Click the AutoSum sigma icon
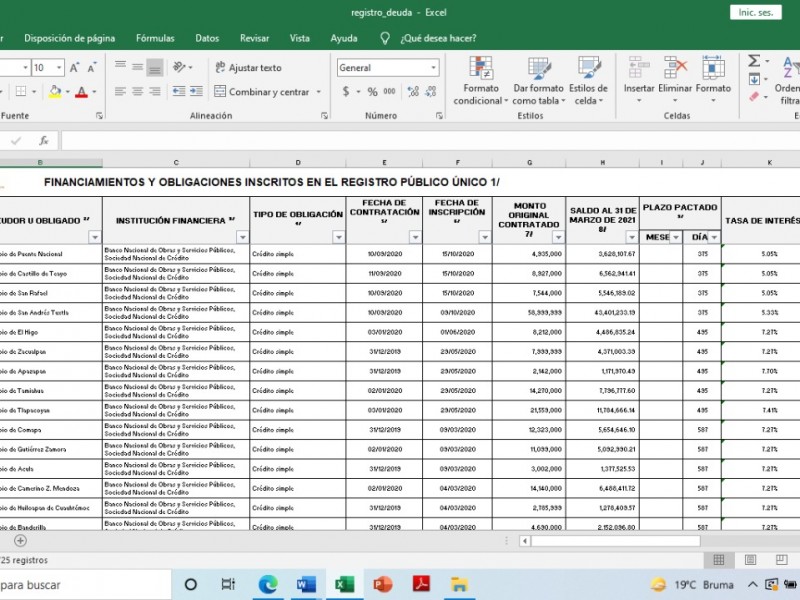Viewport: 800px width, 600px height. coord(754,61)
